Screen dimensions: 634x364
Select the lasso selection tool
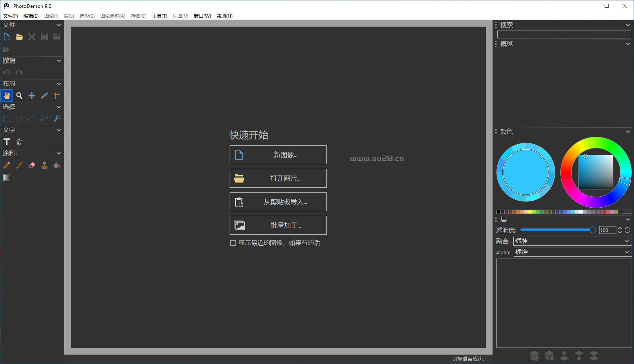(44, 119)
